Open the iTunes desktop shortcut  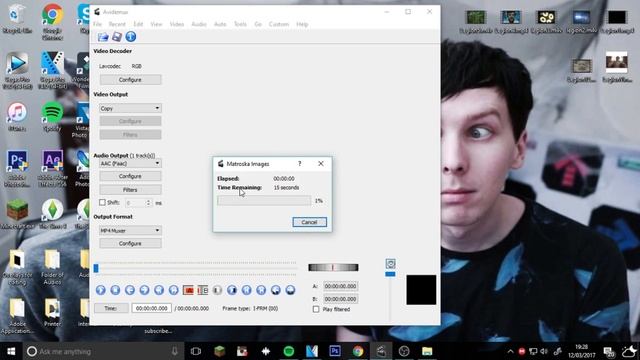click(x=17, y=117)
